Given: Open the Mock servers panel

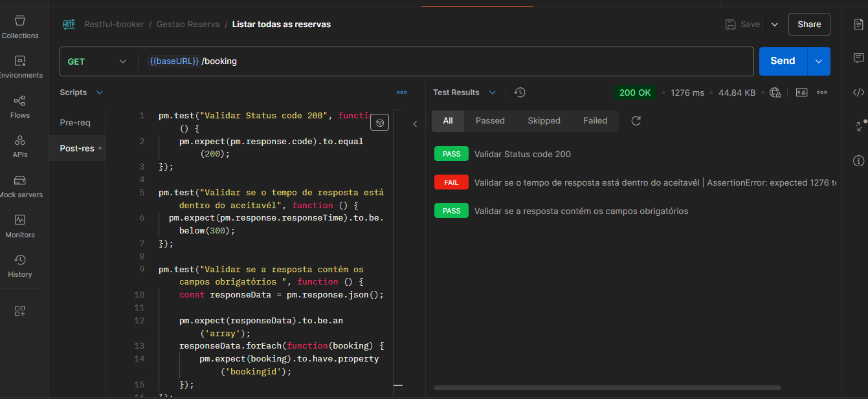Looking at the screenshot, I should [x=19, y=186].
